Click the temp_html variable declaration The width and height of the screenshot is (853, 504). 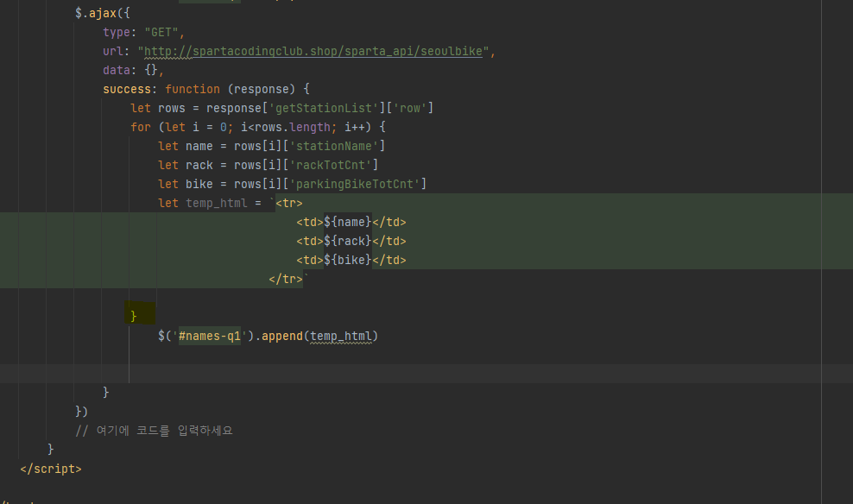click(x=216, y=204)
